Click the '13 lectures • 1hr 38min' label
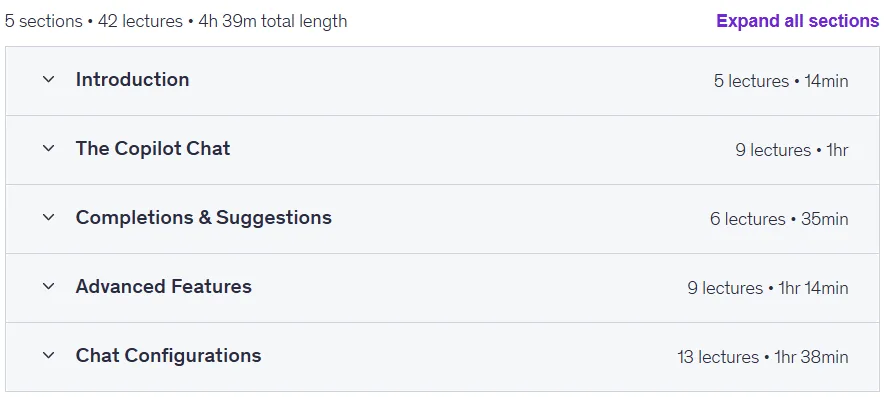Viewport: 884px width, 397px height. click(x=763, y=357)
